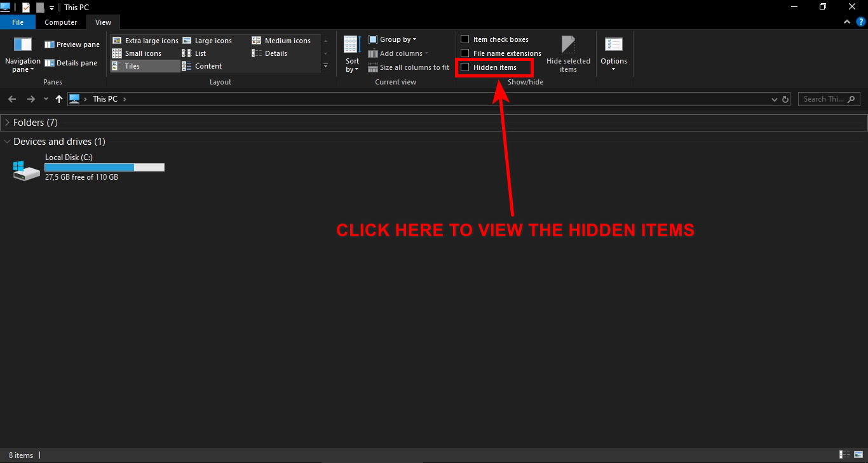Click Size all columns to fit

click(x=409, y=67)
